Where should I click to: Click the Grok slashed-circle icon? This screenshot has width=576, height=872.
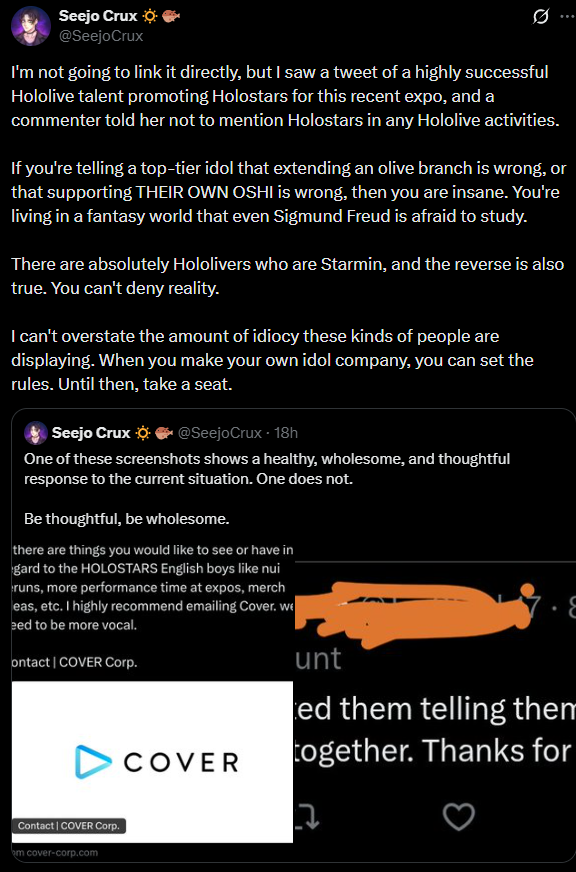[x=539, y=18]
